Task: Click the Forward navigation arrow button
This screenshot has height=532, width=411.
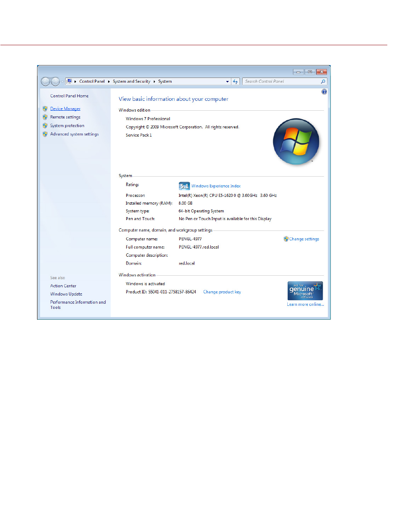Action: coord(56,81)
